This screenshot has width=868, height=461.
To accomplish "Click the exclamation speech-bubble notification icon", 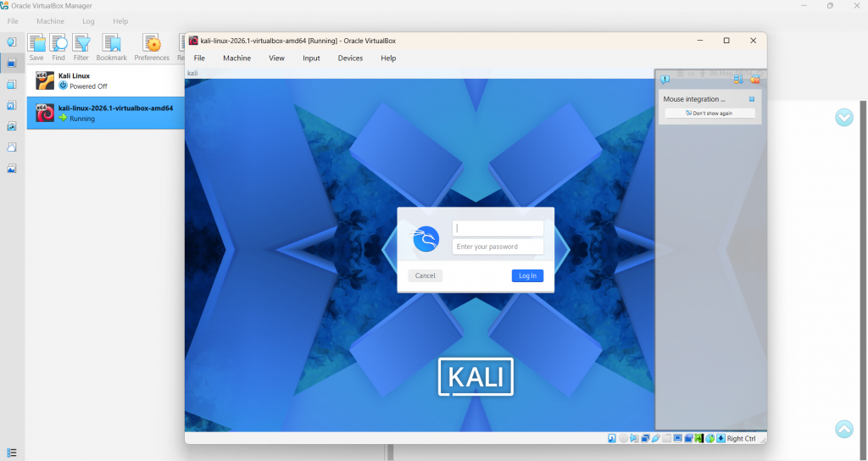I will (665, 80).
